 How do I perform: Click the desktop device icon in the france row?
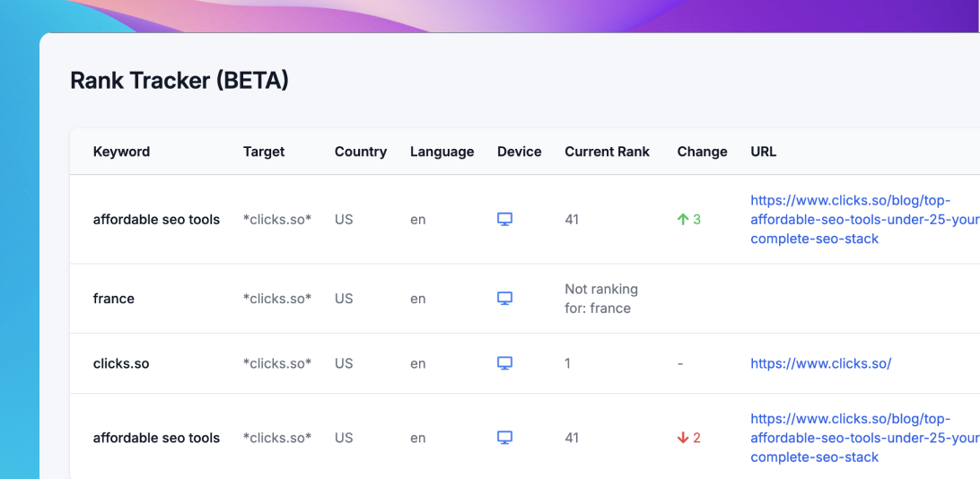[504, 299]
